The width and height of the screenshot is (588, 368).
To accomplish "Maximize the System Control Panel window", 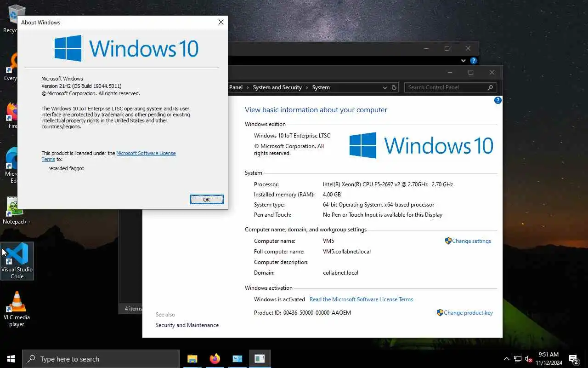I will [x=470, y=72].
